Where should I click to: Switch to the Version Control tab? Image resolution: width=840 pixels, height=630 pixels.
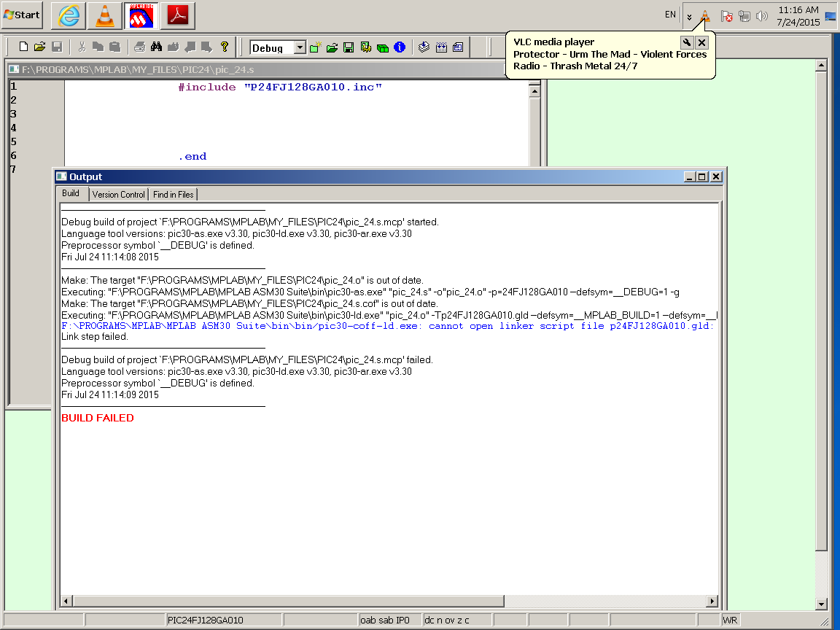pos(118,195)
